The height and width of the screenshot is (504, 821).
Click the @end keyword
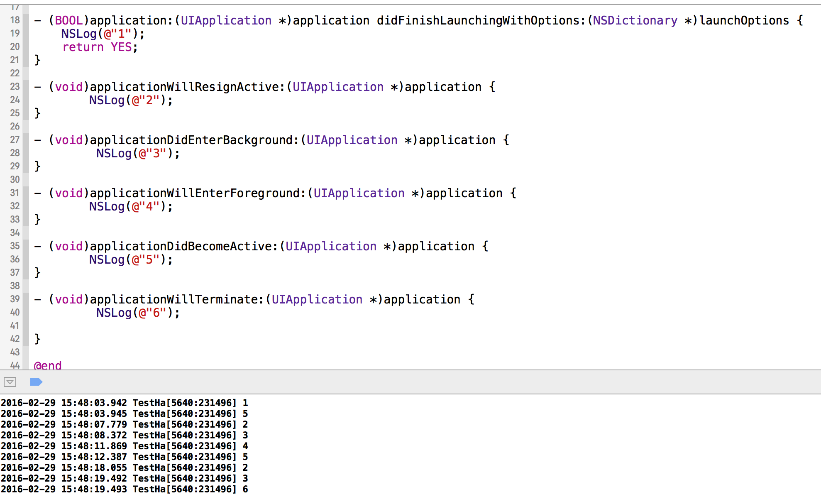(48, 365)
